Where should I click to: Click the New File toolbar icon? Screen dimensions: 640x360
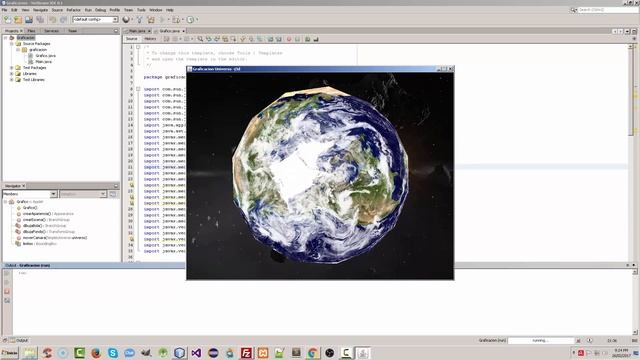pos(7,20)
